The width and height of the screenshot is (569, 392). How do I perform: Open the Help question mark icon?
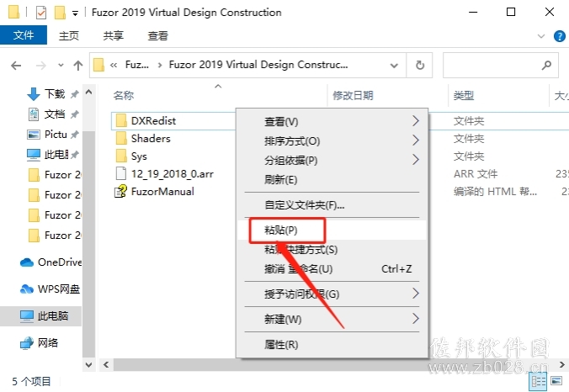tap(559, 36)
